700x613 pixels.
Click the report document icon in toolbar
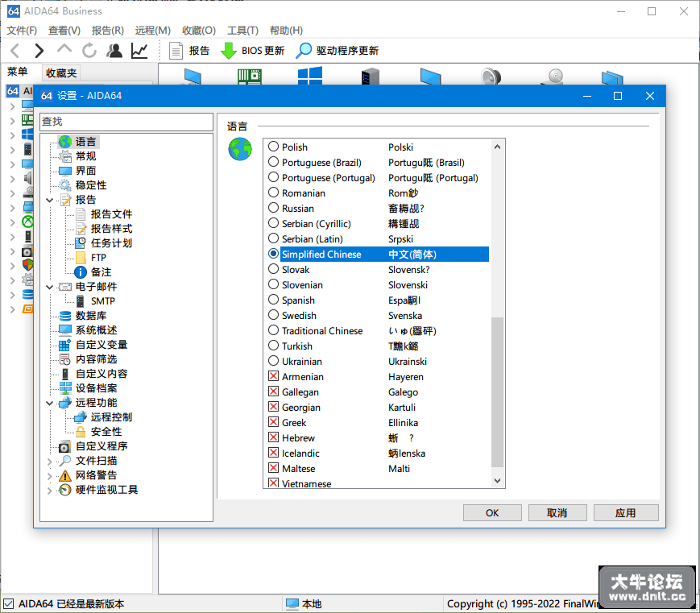point(176,51)
